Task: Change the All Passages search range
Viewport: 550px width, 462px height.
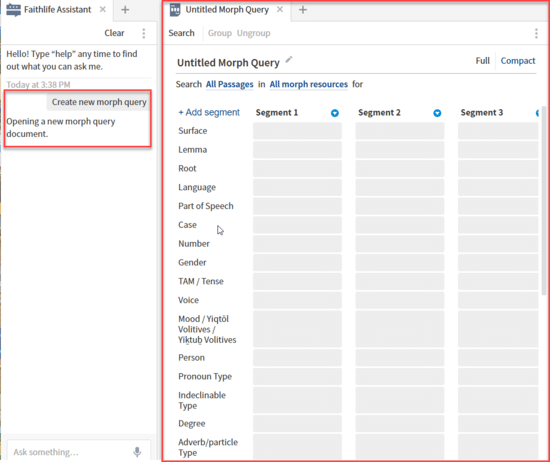Action: pyautogui.click(x=229, y=84)
